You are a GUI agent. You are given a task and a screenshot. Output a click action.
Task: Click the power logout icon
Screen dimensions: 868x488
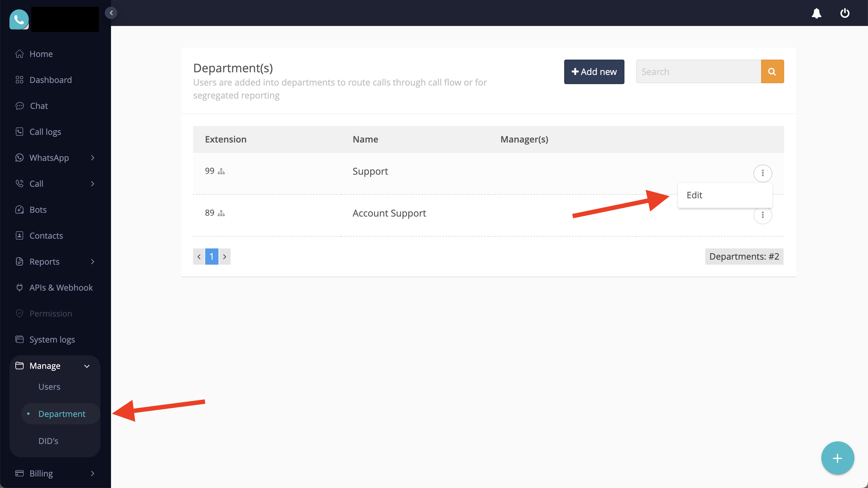point(844,14)
